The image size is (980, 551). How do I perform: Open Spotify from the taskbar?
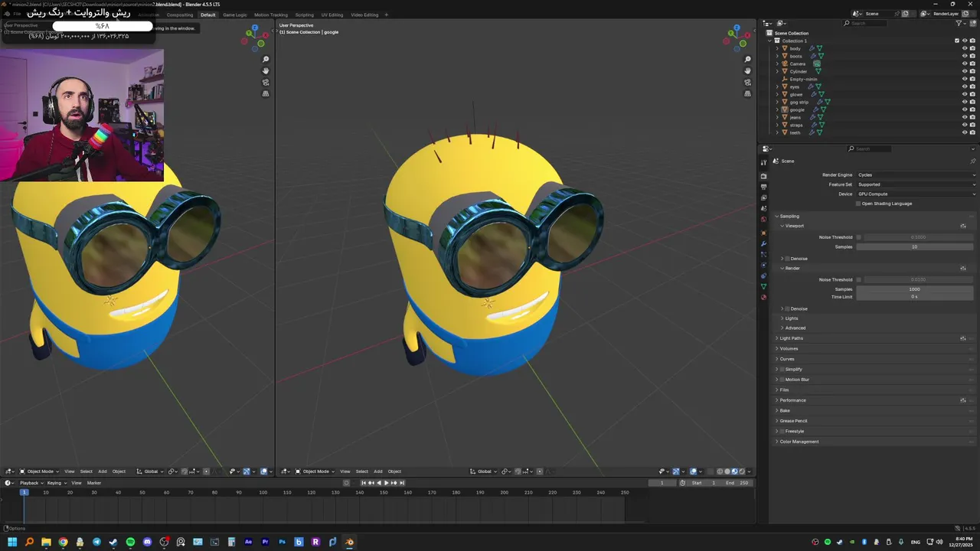click(130, 542)
